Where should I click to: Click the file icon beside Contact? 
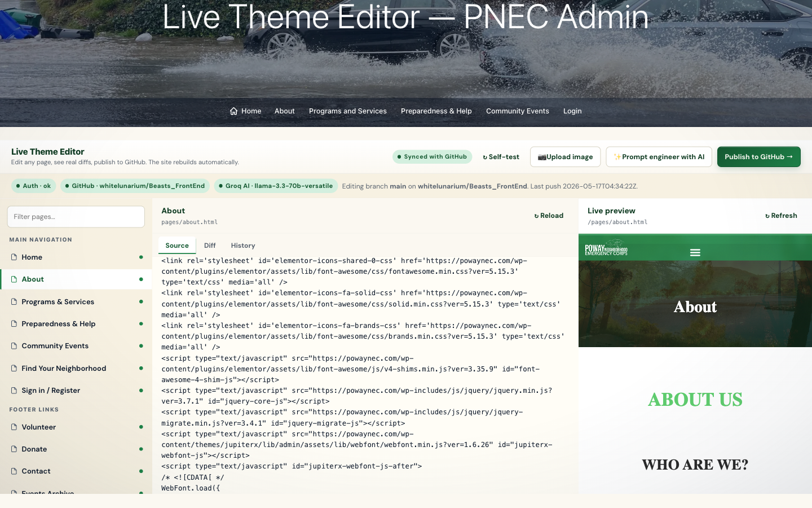click(x=14, y=471)
